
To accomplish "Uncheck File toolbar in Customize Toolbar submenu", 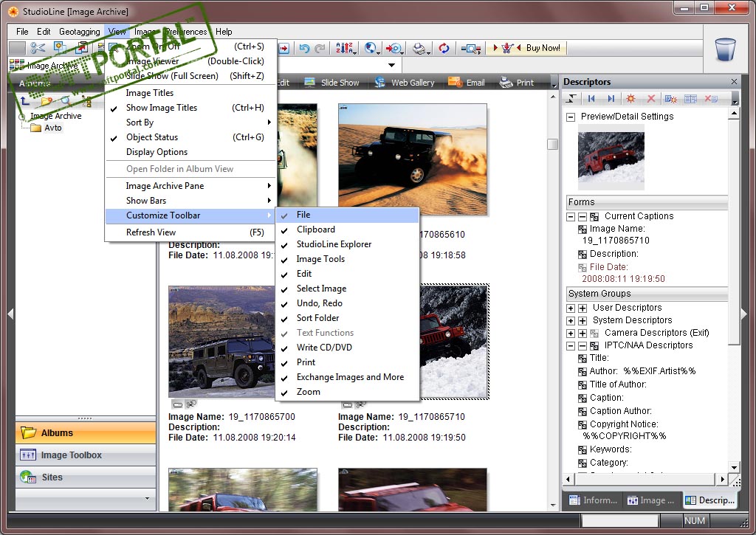I will tap(347, 215).
